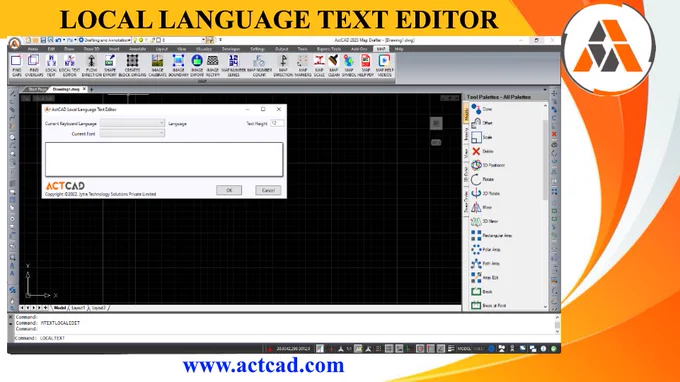The height and width of the screenshot is (382, 680).
Task: Click the Map Number Count icon
Action: (259, 66)
